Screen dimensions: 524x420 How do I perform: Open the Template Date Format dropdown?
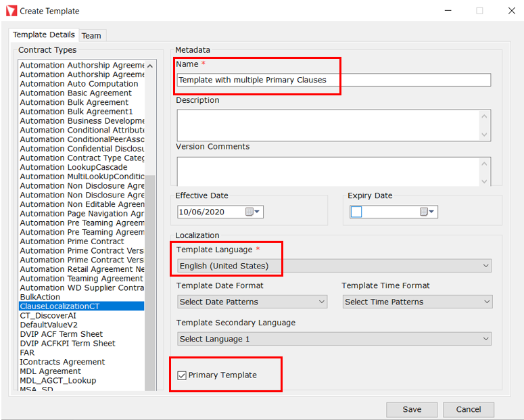click(321, 302)
